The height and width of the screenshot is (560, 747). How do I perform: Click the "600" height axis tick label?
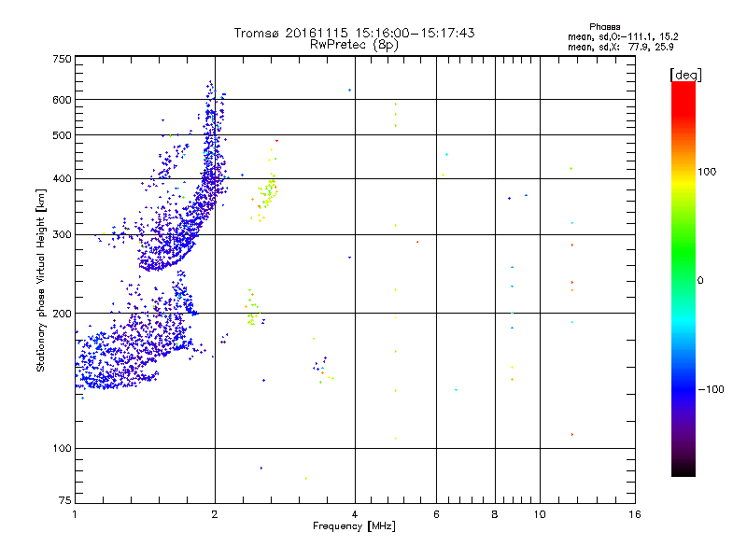62,100
